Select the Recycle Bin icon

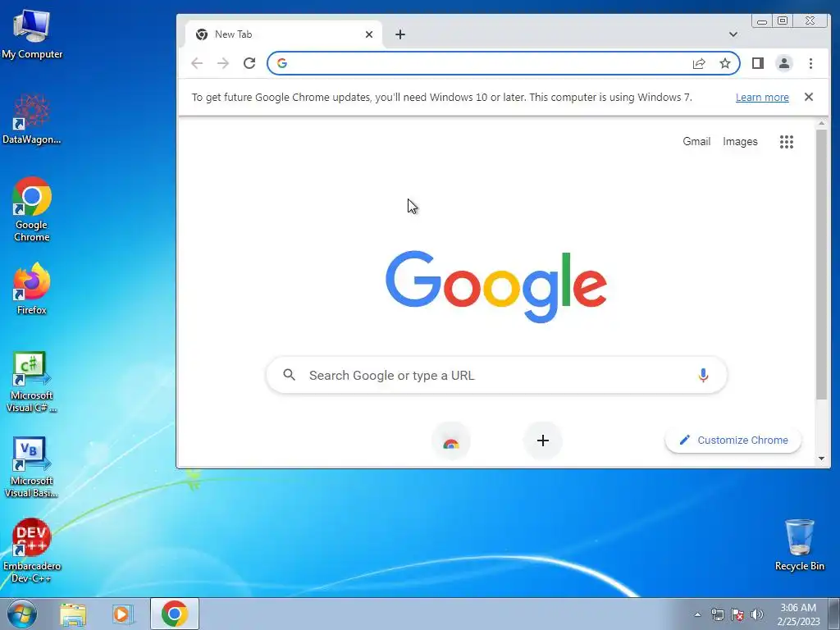(x=799, y=545)
